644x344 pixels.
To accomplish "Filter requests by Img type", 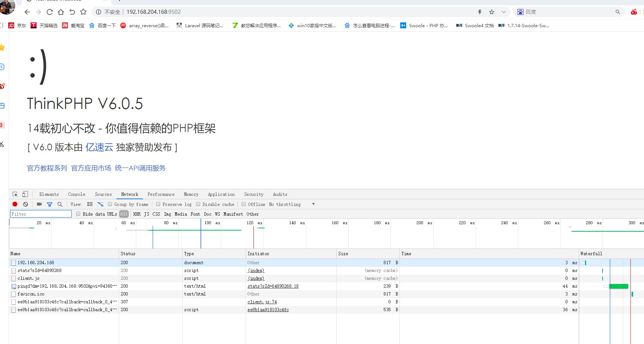I will [167, 214].
